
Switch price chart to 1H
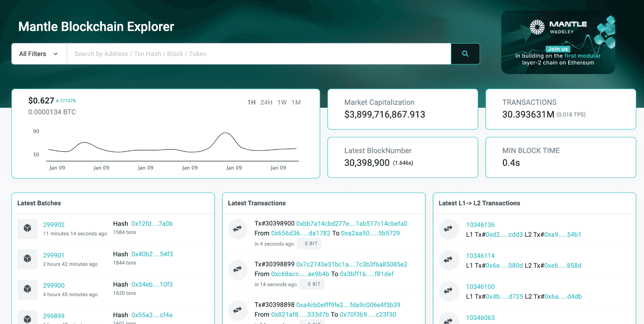click(251, 103)
